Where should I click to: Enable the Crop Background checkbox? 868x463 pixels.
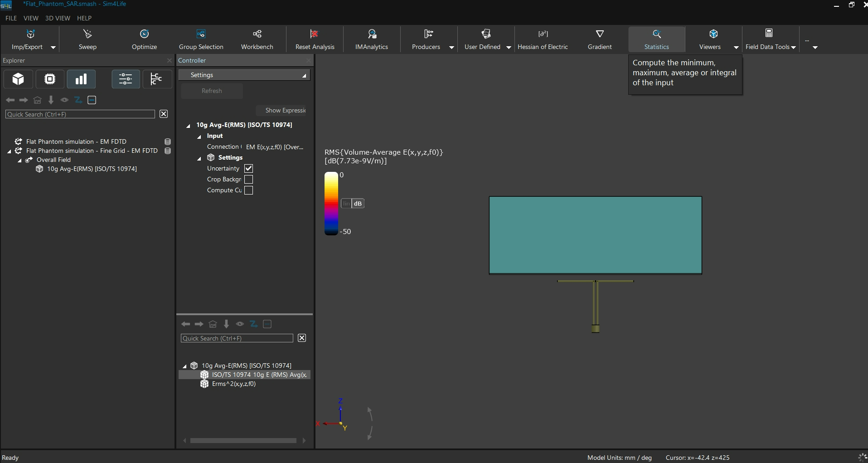[x=248, y=179]
